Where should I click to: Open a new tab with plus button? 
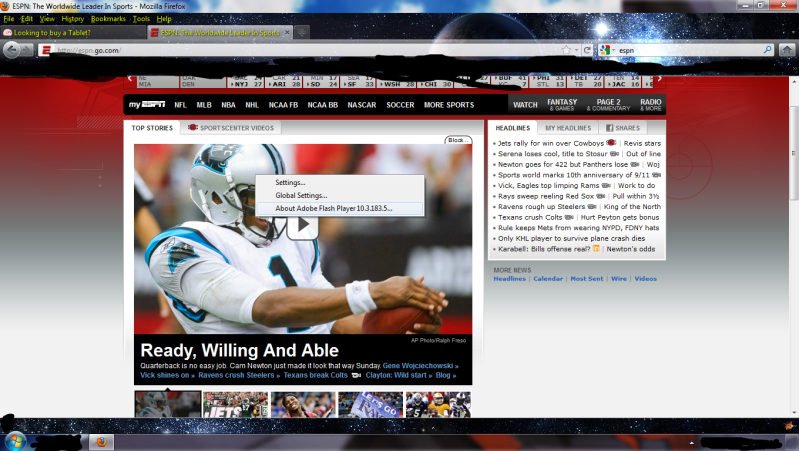[302, 32]
